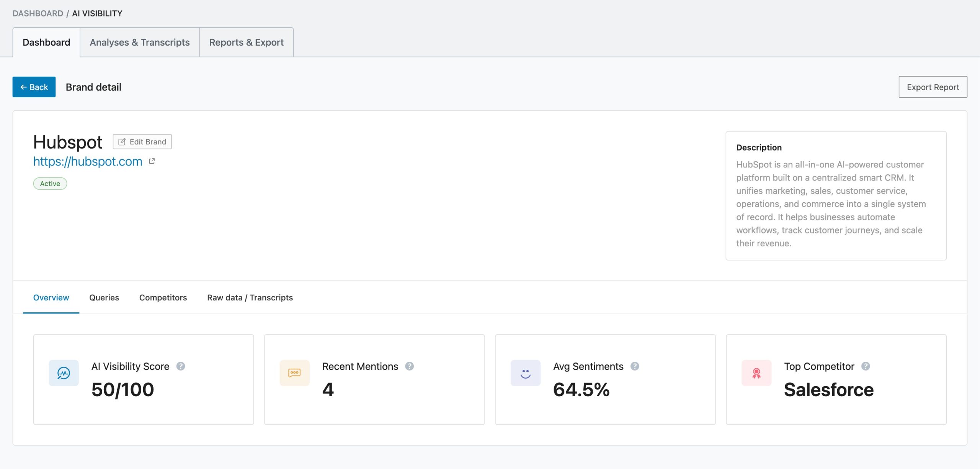The image size is (980, 469).
Task: Click the Brand detail page title
Action: tap(93, 87)
